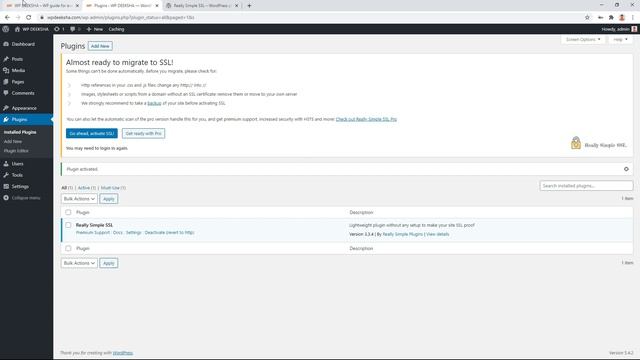The width and height of the screenshot is (640, 360).
Task: Open Really Simple Plugins author link
Action: [402, 234]
